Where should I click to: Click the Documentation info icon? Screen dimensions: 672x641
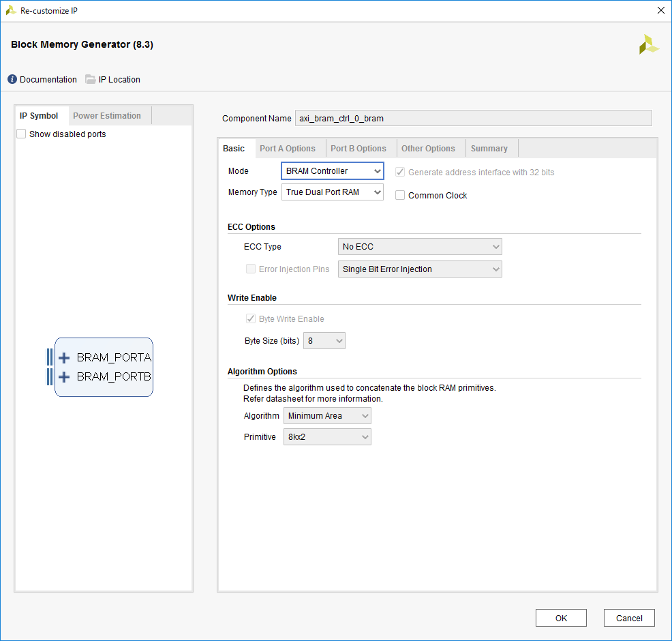point(12,80)
